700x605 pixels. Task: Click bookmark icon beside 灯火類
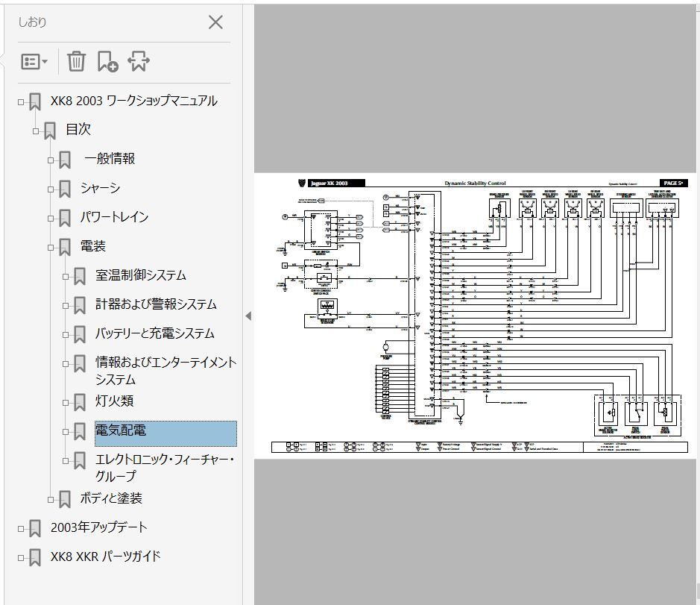click(x=80, y=402)
